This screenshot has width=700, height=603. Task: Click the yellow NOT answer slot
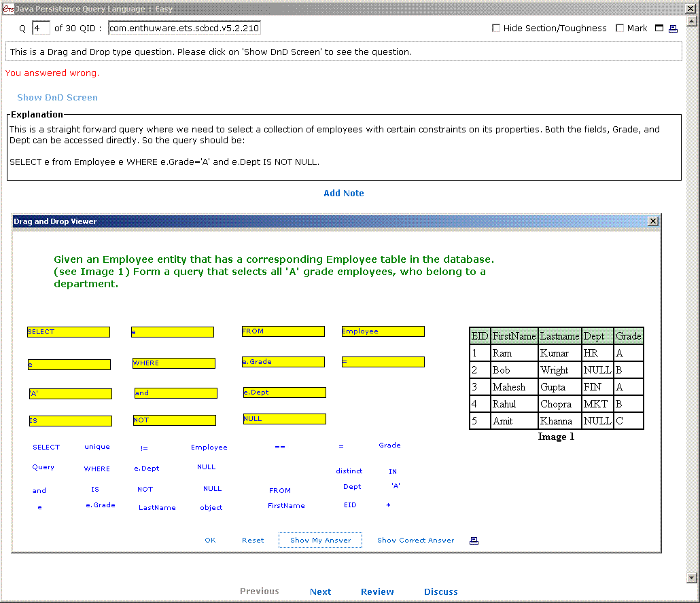coord(175,420)
